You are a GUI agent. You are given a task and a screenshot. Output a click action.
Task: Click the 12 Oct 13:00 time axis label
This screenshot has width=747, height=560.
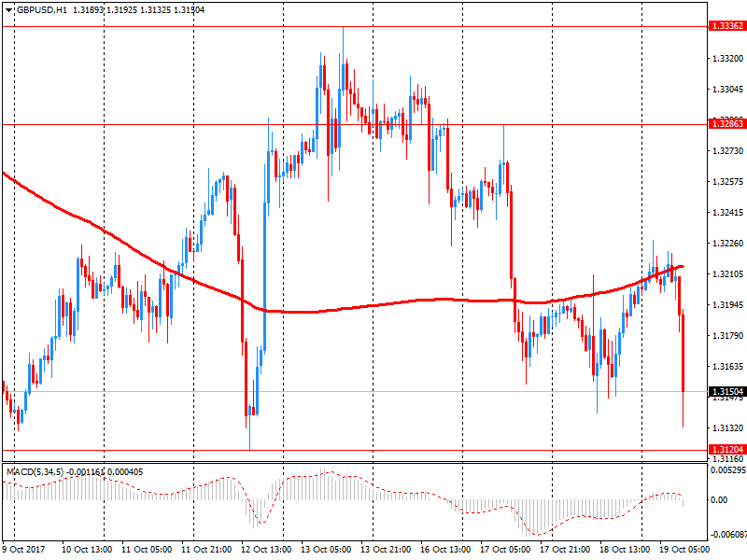click(x=266, y=549)
